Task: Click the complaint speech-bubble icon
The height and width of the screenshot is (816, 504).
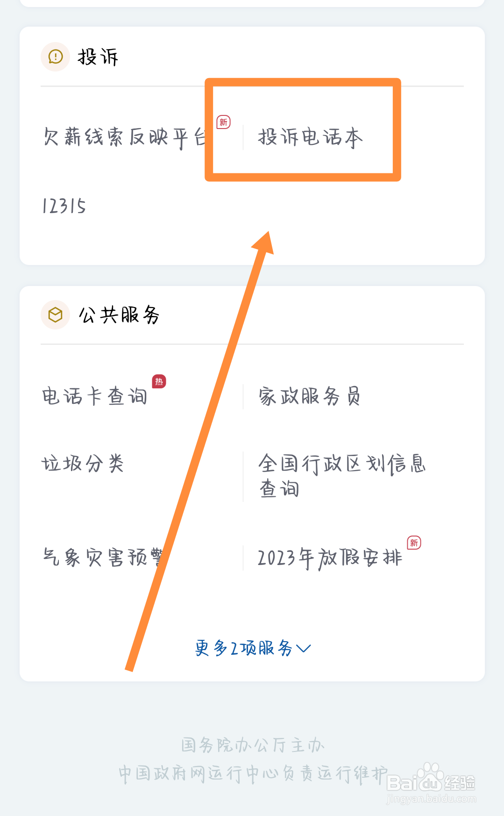Action: tap(56, 57)
